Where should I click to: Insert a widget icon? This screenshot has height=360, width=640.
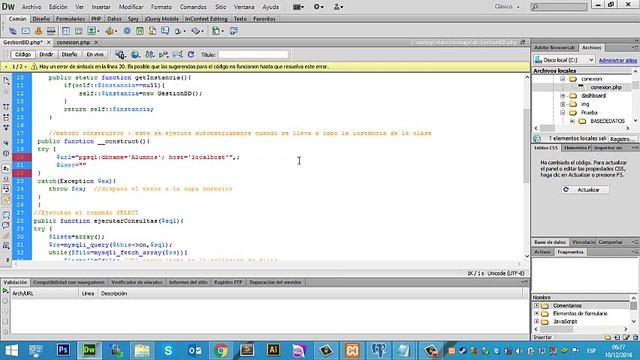[127, 31]
